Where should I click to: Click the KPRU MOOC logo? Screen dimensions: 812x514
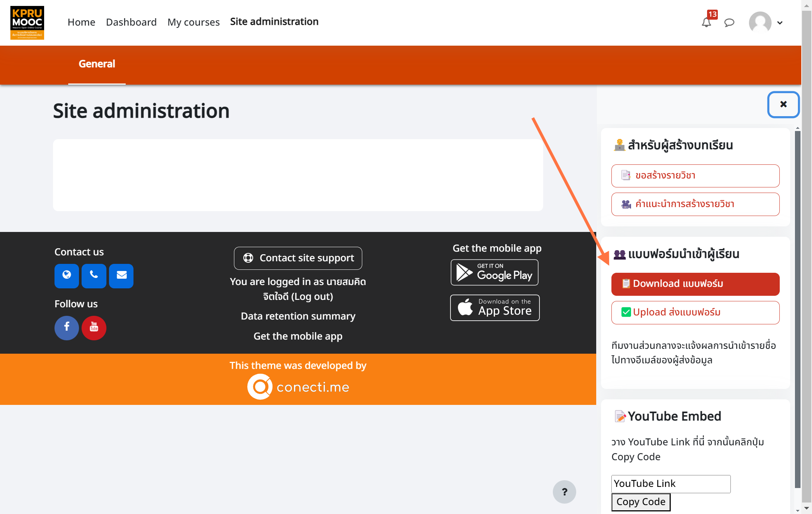point(27,23)
